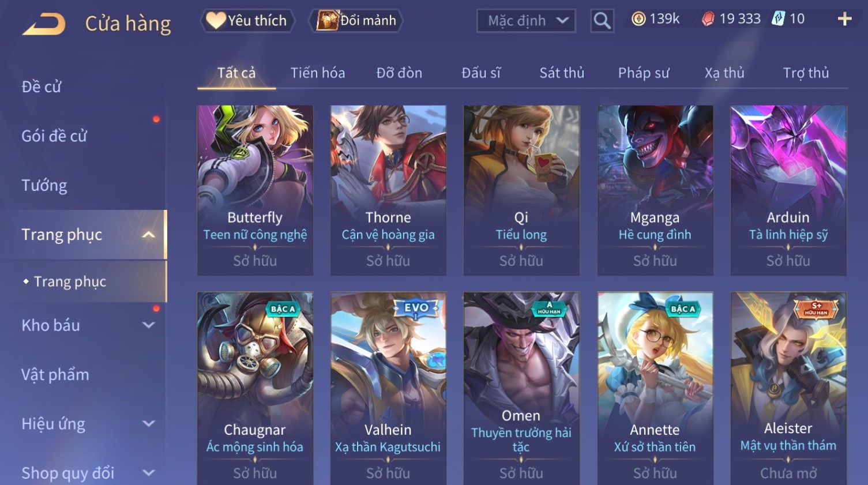The height and width of the screenshot is (485, 868).
Task: Click the golden back arrow icon
Action: 44,24
